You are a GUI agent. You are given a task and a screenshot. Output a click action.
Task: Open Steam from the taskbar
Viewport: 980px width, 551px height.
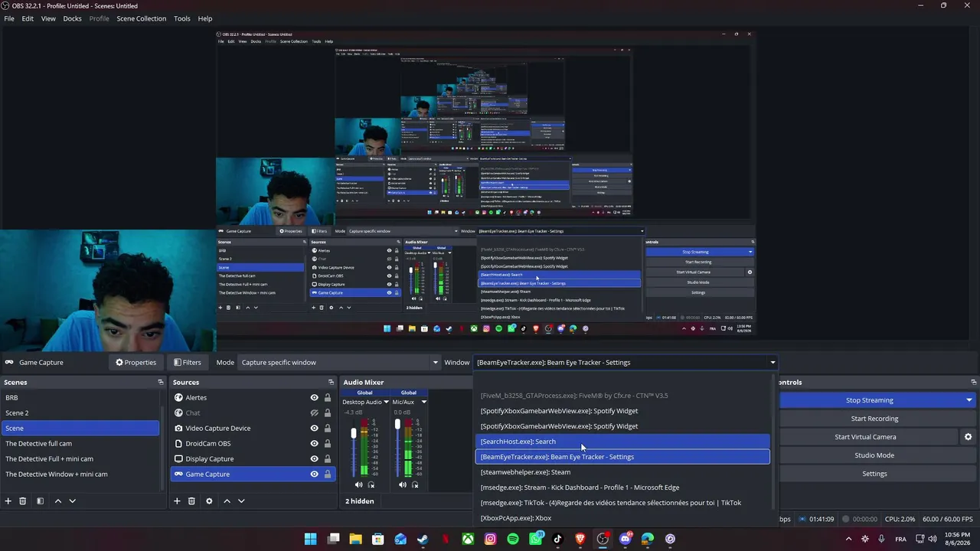pos(423,539)
